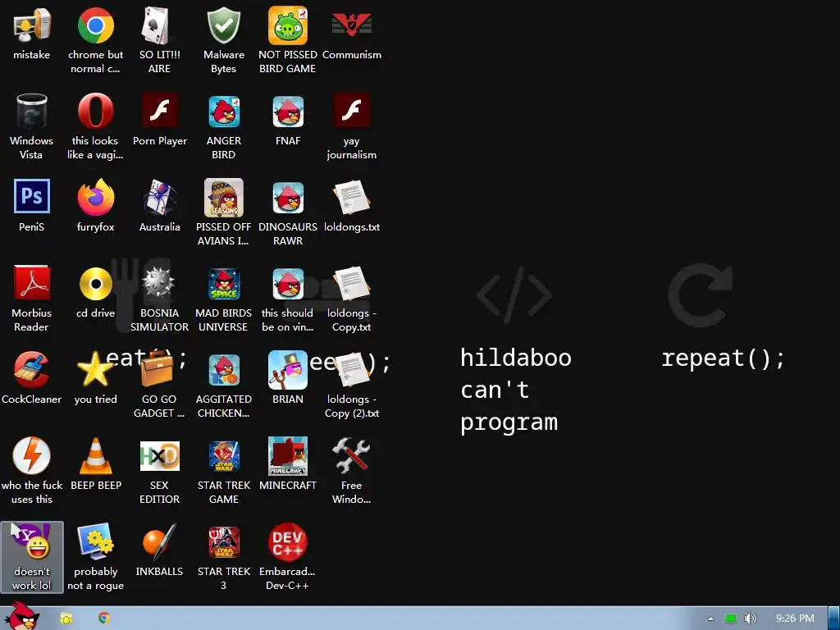The width and height of the screenshot is (840, 630).
Task: Select the 'Australia' spider solitaire icon
Action: [x=159, y=198]
